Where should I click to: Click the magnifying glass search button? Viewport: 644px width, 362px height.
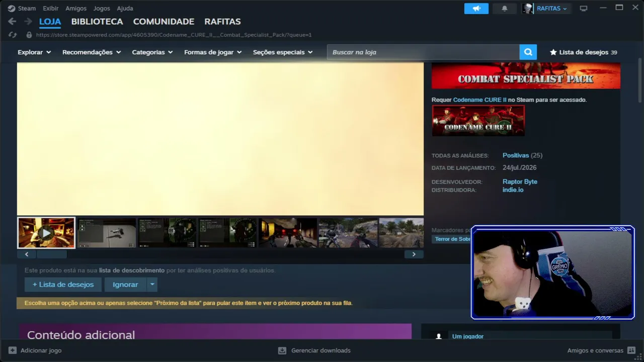528,52
